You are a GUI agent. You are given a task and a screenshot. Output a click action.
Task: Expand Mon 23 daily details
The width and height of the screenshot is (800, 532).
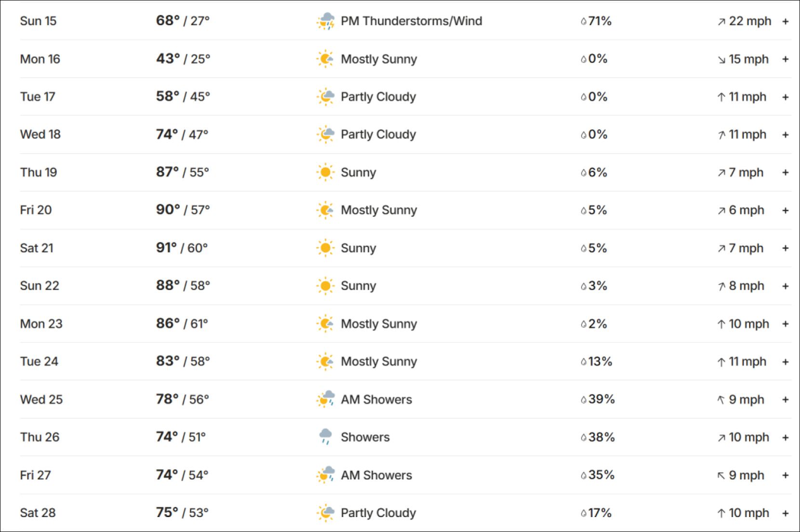(x=786, y=324)
